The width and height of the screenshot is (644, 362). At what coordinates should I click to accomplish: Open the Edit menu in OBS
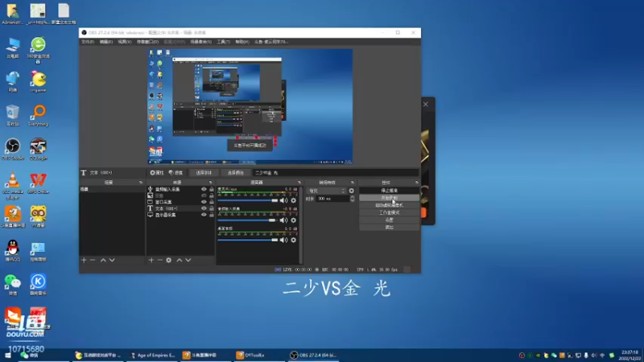tap(106, 42)
